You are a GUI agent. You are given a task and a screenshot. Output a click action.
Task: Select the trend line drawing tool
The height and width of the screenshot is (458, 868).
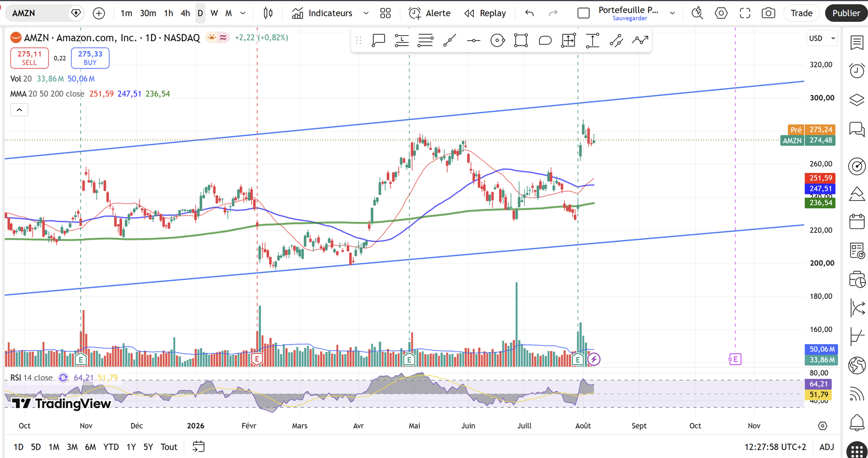(450, 40)
